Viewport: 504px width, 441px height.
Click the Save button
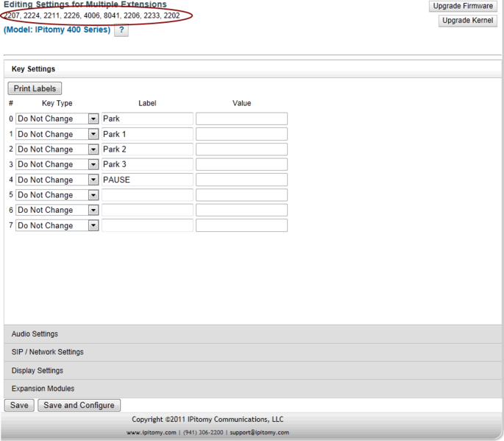[19, 405]
